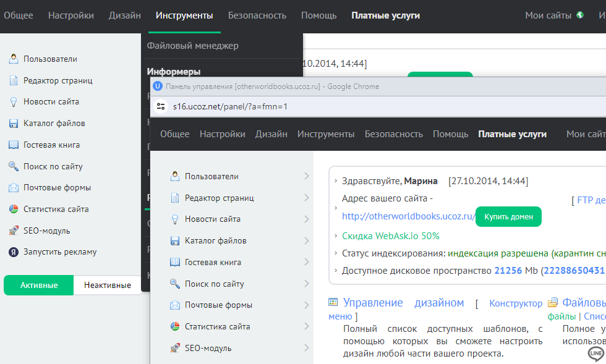Click the Редактор страниц page icon in the back window
This screenshot has height=364, width=606.
[x=14, y=80]
